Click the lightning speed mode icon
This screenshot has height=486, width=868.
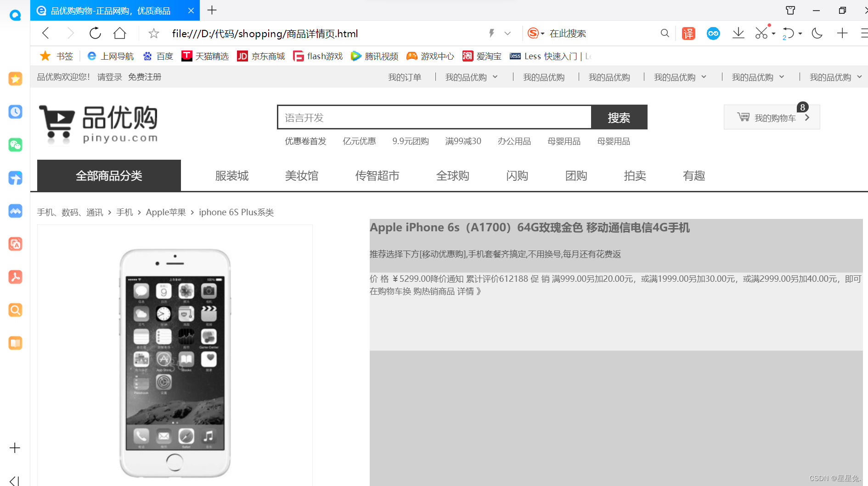(491, 33)
